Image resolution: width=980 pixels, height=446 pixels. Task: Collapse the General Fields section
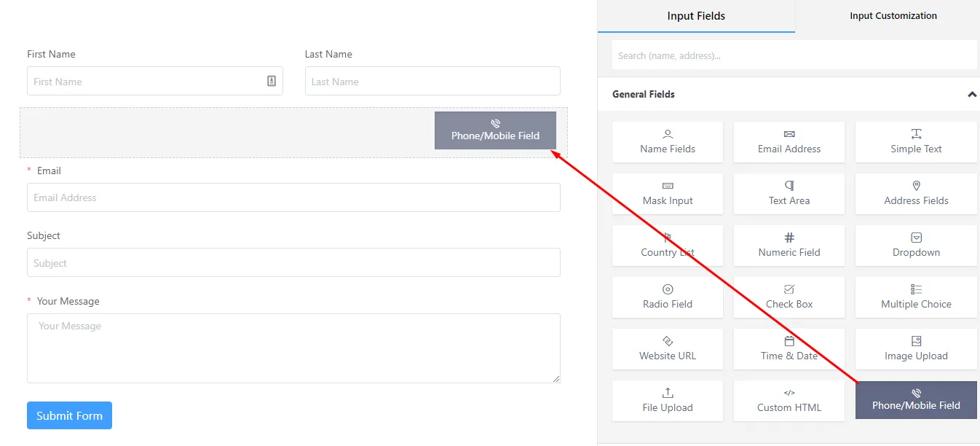(971, 95)
